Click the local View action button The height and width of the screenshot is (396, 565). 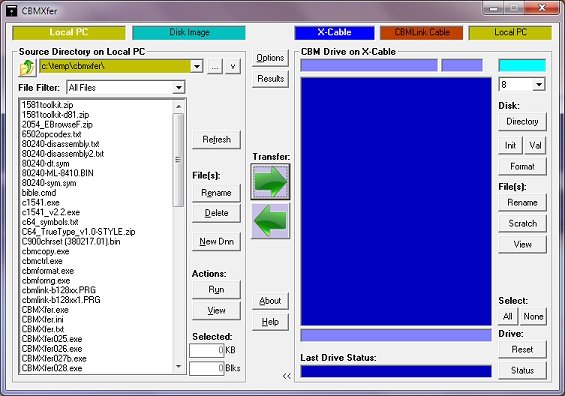tap(216, 311)
